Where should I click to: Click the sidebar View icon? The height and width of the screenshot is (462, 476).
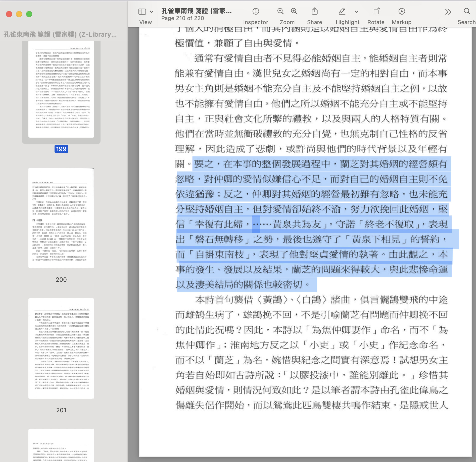tap(142, 11)
